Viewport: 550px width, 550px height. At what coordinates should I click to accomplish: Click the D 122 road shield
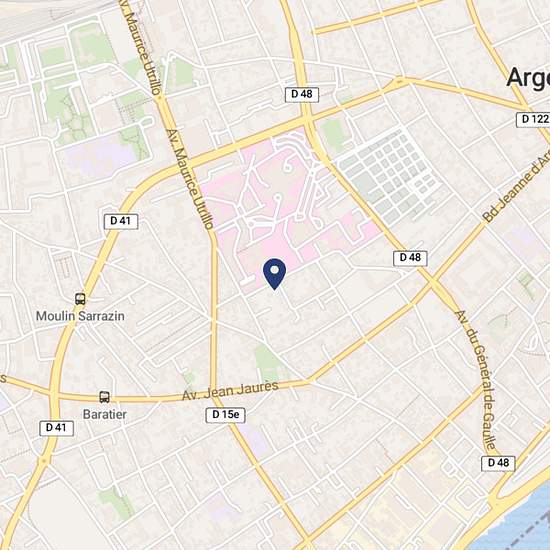click(x=534, y=119)
